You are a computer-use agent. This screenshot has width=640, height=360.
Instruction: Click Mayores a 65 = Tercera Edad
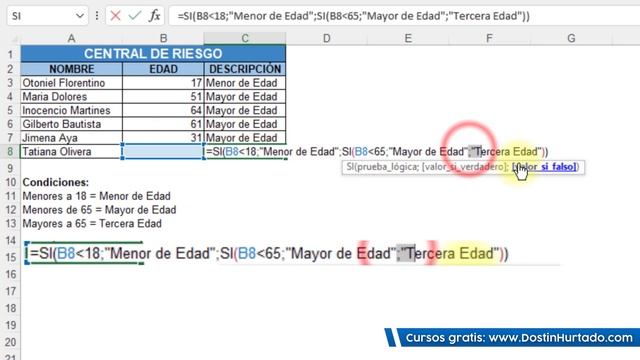pos(92,224)
